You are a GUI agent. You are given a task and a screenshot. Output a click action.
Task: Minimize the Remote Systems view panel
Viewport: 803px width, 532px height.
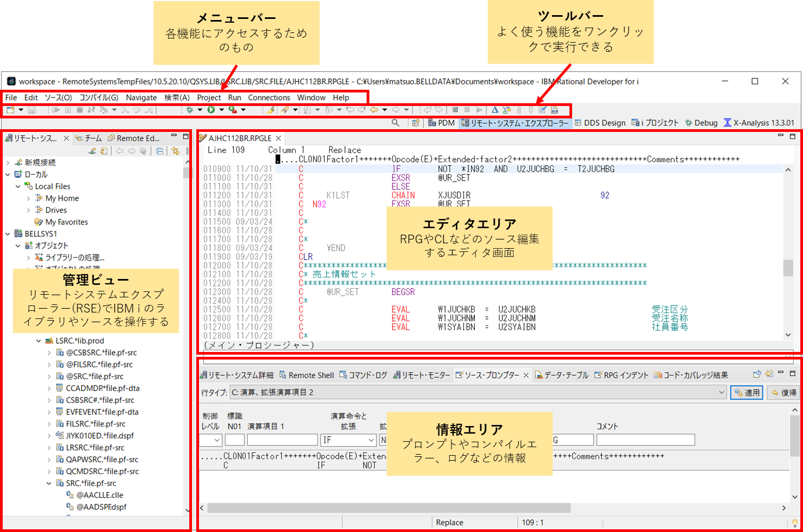174,136
